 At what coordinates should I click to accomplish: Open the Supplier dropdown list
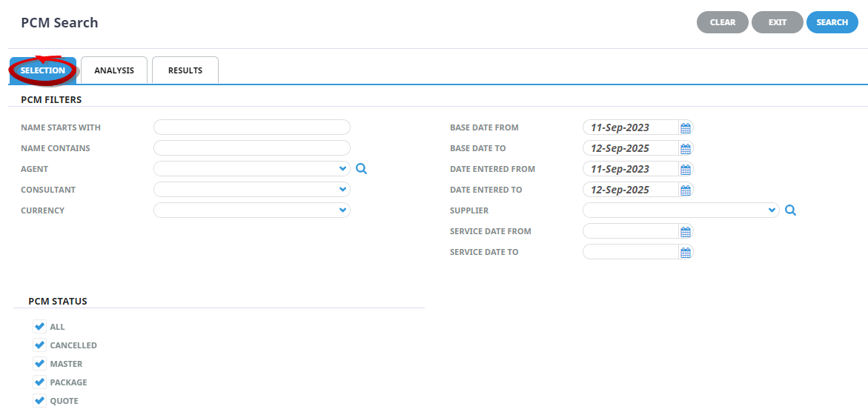point(681,210)
